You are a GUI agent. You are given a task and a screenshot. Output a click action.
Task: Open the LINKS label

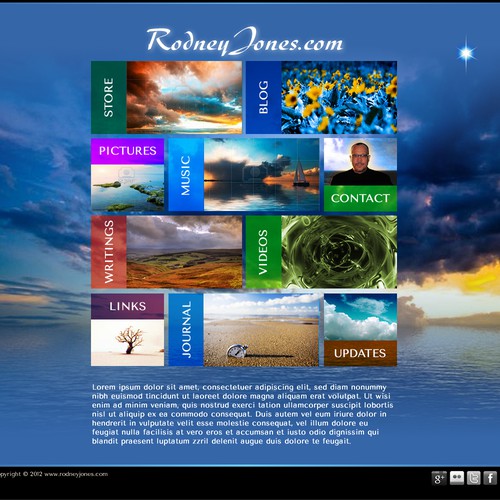(128, 306)
